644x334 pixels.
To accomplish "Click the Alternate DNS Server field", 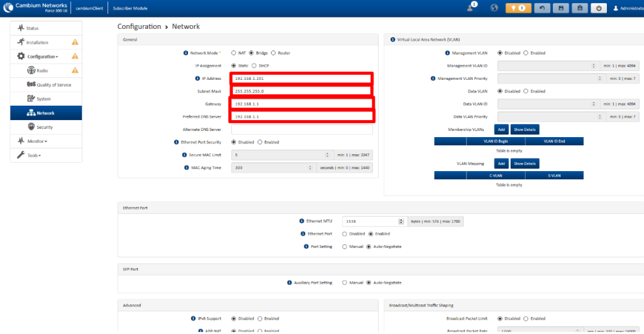I will pyautogui.click(x=302, y=130).
